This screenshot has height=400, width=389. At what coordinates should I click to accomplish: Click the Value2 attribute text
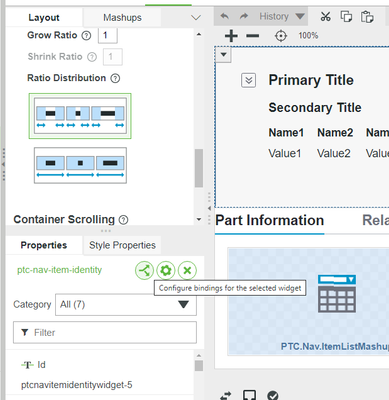point(334,153)
